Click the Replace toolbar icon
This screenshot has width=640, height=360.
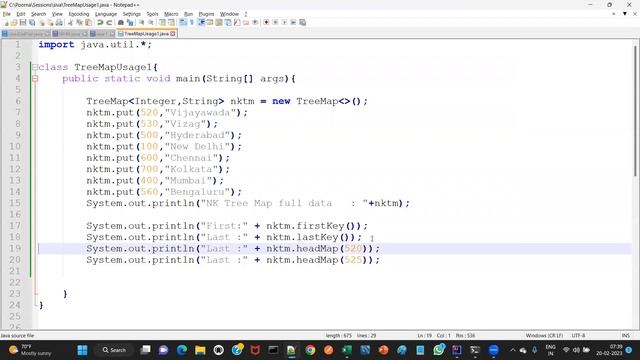coord(130,22)
